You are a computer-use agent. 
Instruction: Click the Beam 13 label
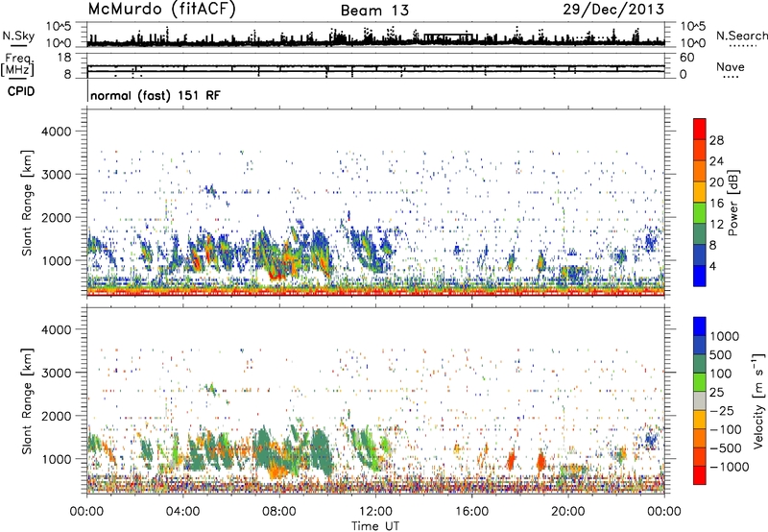374,11
